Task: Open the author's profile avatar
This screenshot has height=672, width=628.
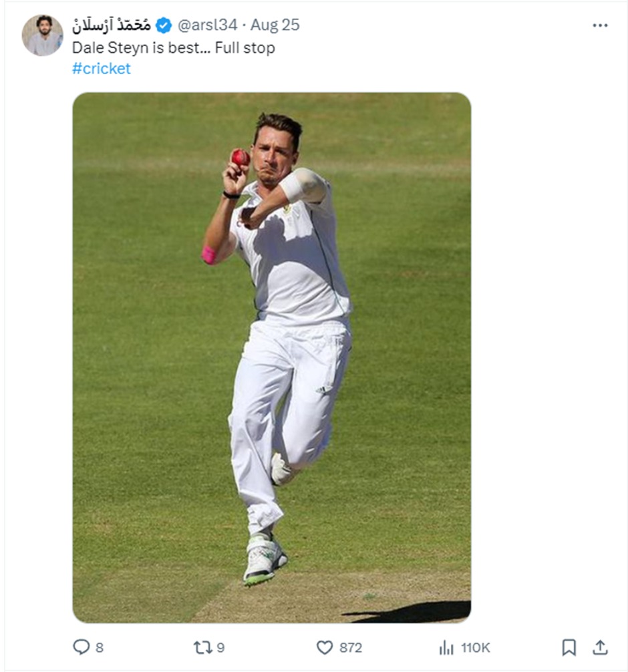Action: tap(42, 35)
